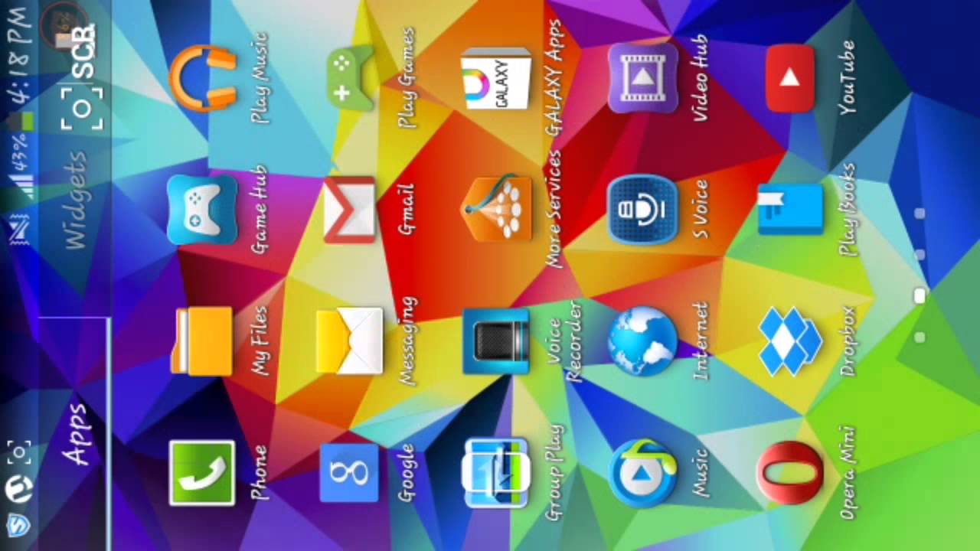Screen dimensions: 980x551
Task: Select the Apps tab
Action: tap(77, 435)
